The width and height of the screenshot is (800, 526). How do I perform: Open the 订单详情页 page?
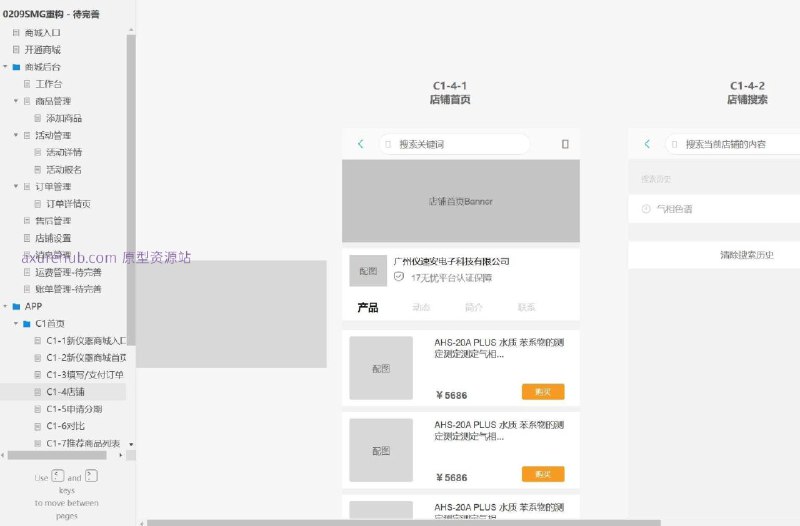pos(68,204)
